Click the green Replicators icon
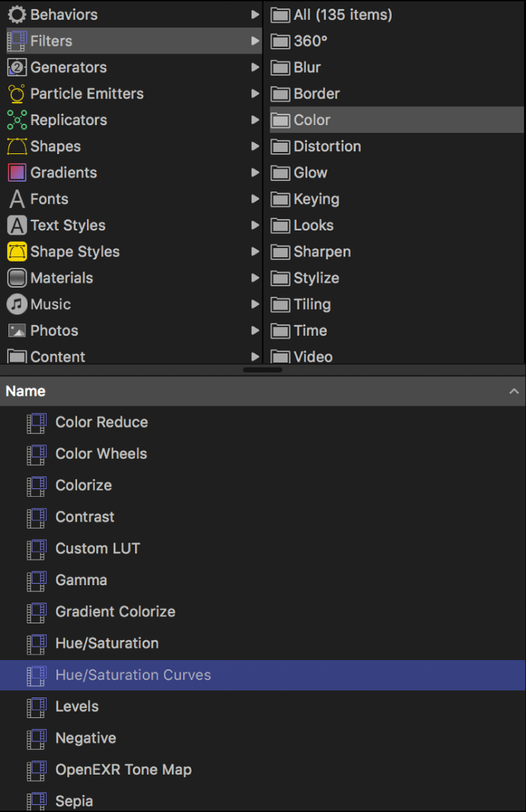This screenshot has width=526, height=812. click(16, 120)
